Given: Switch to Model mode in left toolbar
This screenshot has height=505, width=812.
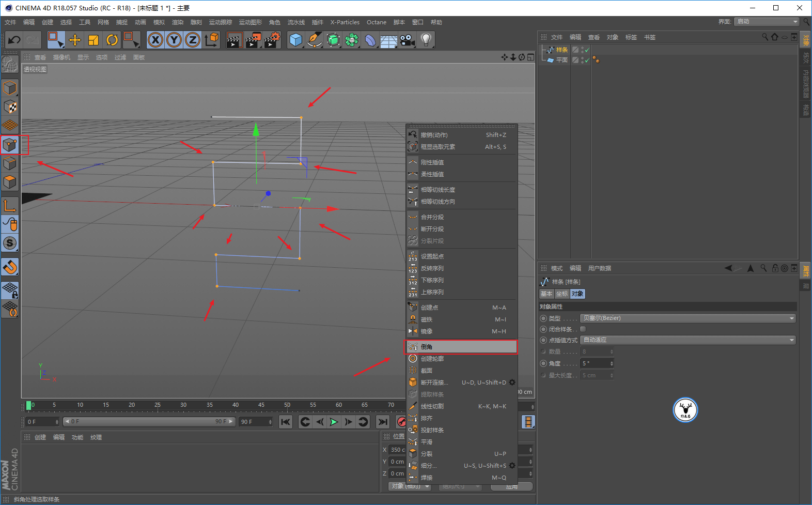Looking at the screenshot, I should click(10, 88).
